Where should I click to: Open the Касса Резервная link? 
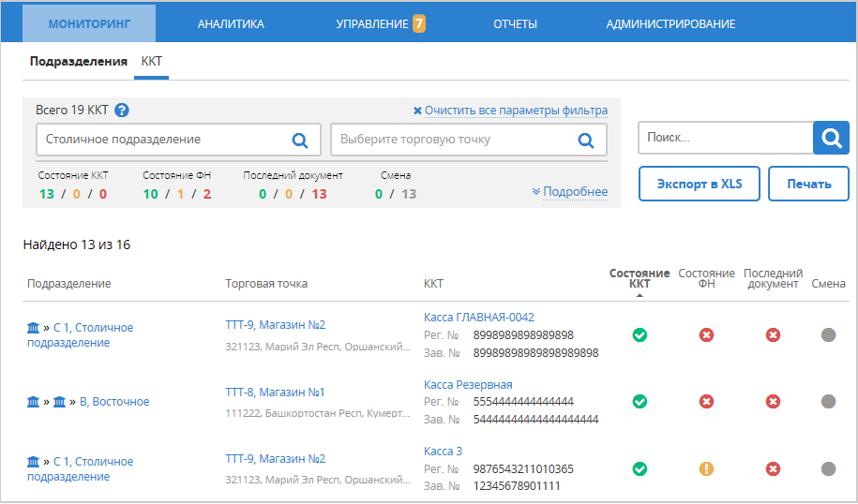coord(468,385)
